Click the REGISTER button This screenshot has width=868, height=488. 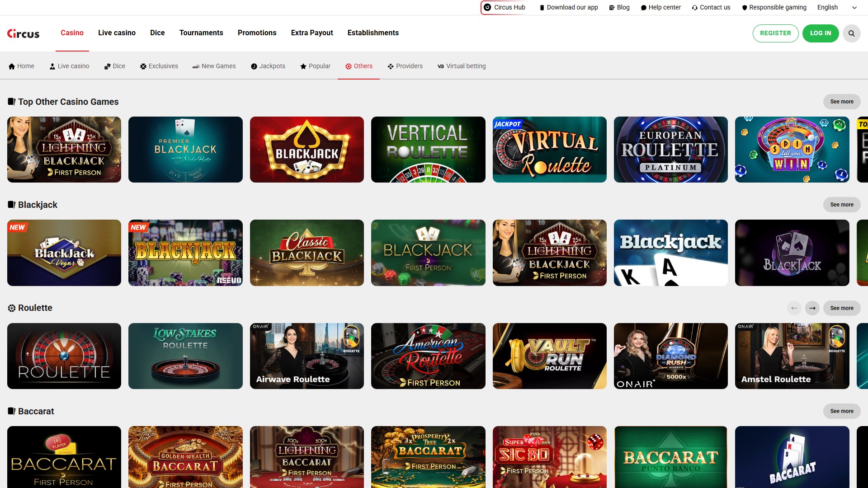coord(775,33)
